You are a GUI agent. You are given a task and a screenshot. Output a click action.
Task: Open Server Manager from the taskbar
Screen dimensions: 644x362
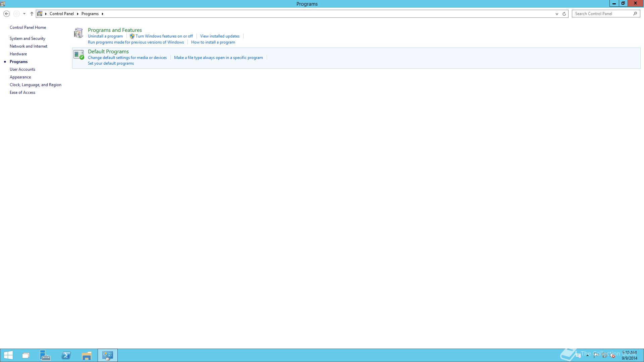pos(45,355)
